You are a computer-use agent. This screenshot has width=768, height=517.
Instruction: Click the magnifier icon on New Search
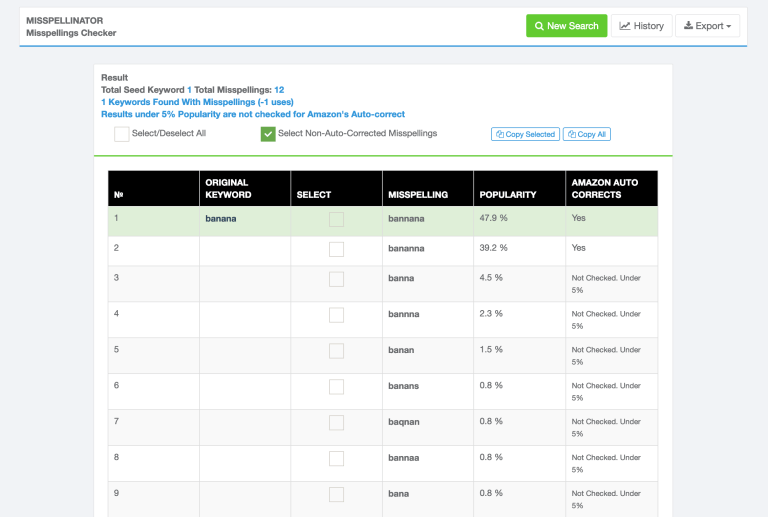539,26
